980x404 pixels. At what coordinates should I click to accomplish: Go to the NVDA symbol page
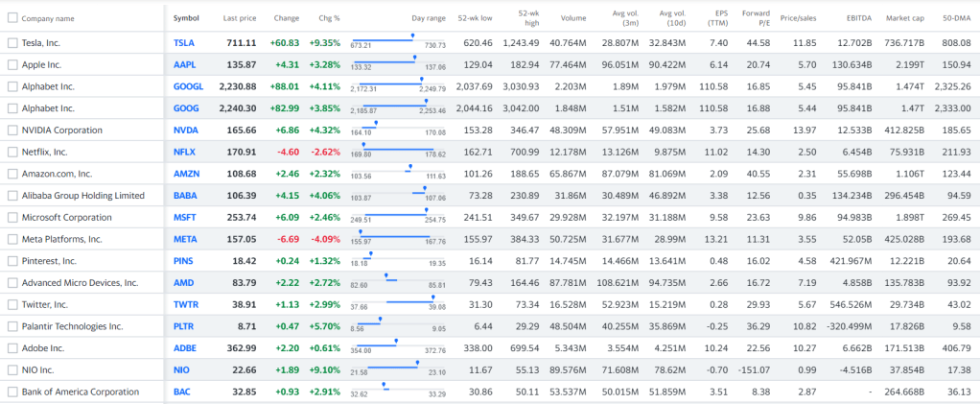click(x=186, y=130)
